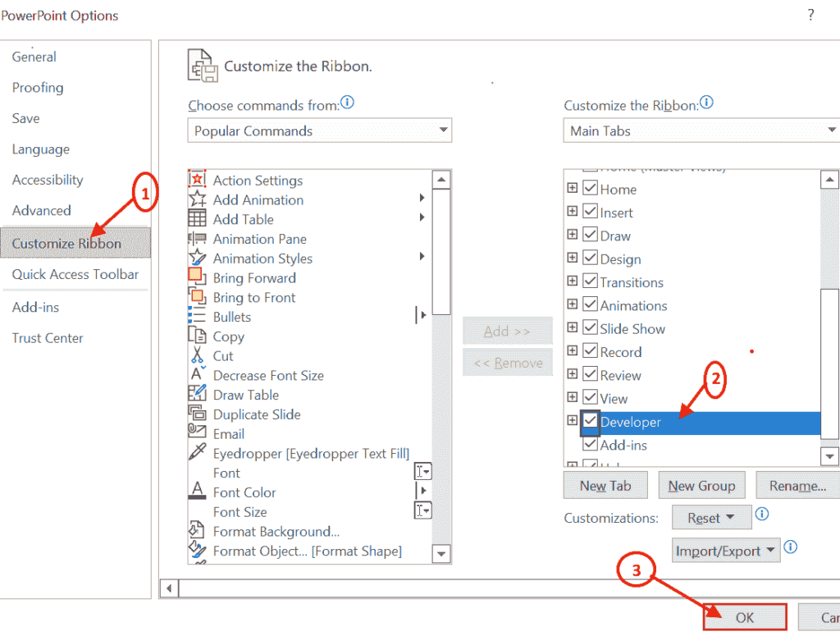Click the Cut scissors icon
Image resolution: width=840 pixels, height=636 pixels.
click(x=197, y=356)
